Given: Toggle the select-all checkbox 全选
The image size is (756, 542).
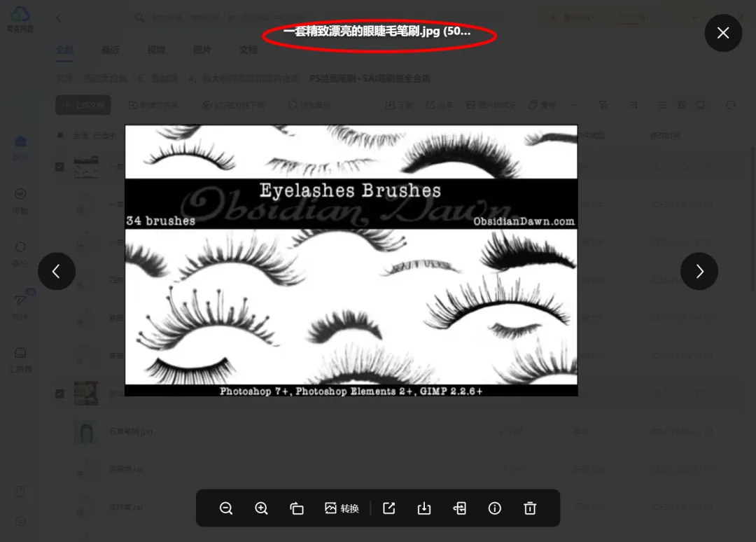Looking at the screenshot, I should [59, 136].
